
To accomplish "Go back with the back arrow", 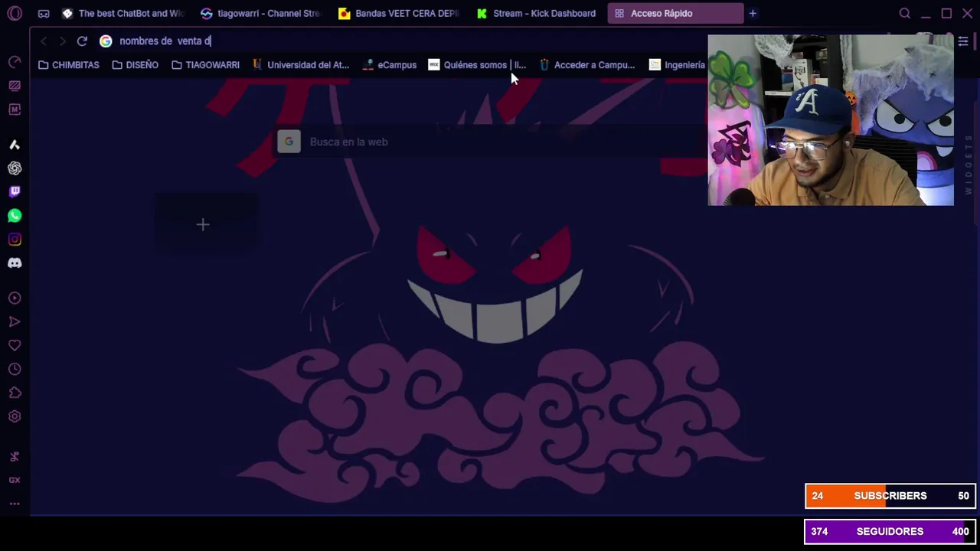I will tap(44, 41).
